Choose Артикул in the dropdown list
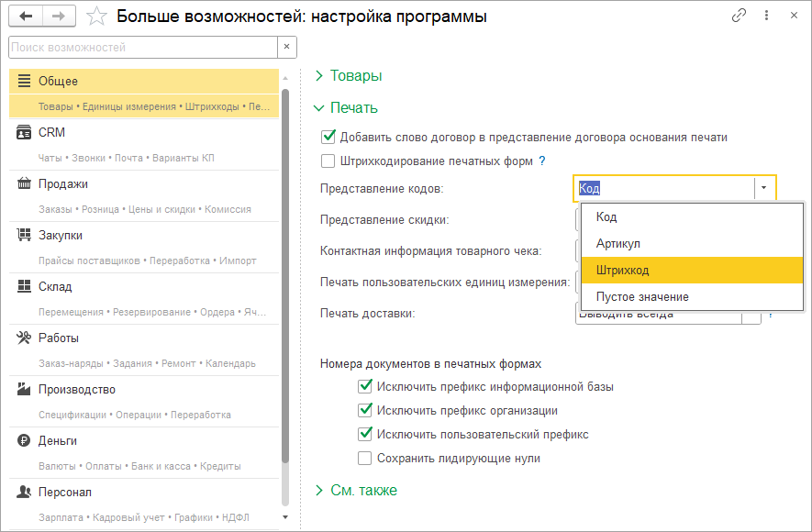The image size is (812, 532). [x=618, y=244]
